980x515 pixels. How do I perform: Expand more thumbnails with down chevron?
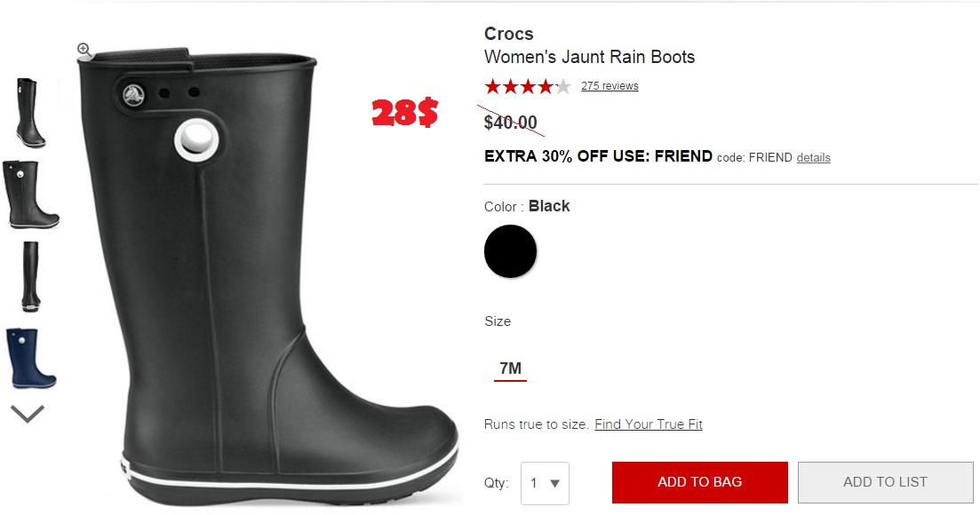[28, 414]
